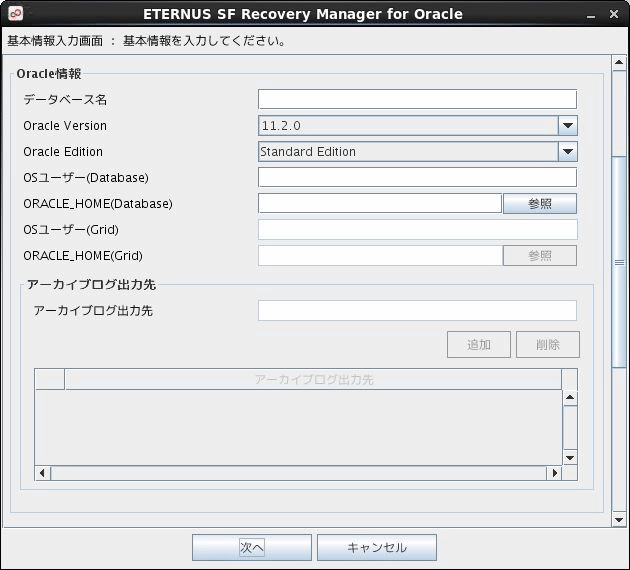This screenshot has height=570, width=630.
Task: Click the 次へ button
Action: 252,547
